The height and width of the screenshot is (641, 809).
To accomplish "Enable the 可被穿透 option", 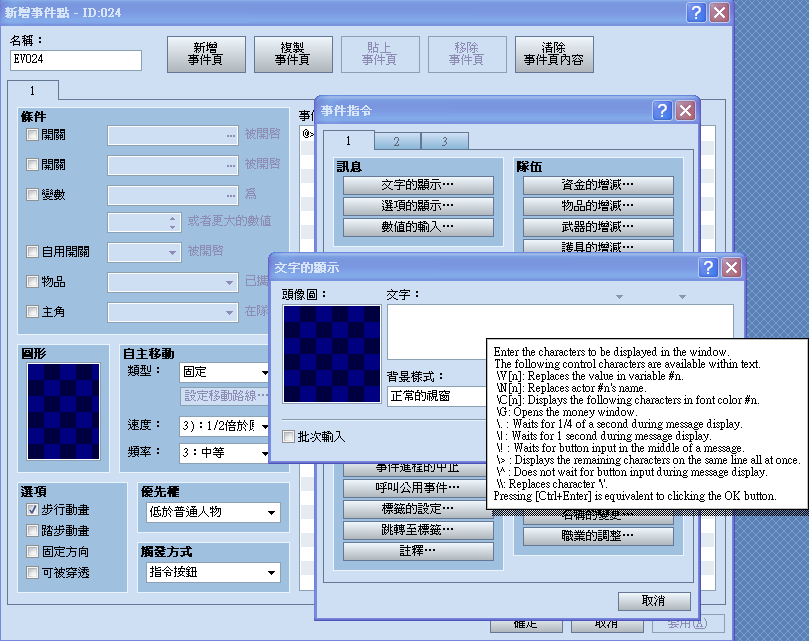I will [32, 572].
